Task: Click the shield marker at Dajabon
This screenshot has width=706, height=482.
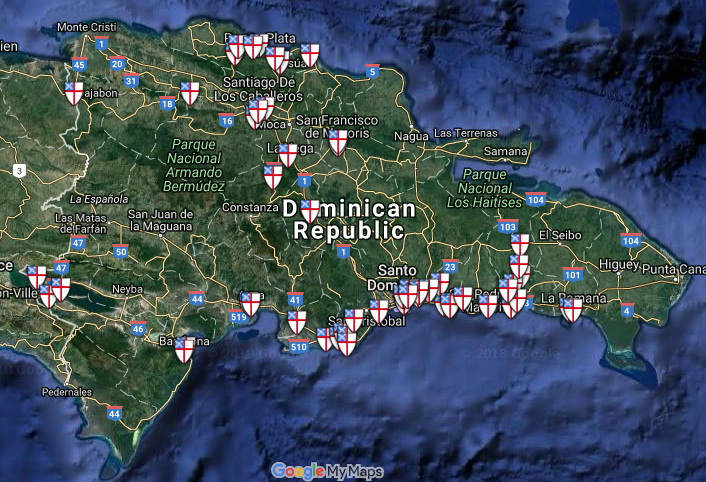Action: [74, 93]
